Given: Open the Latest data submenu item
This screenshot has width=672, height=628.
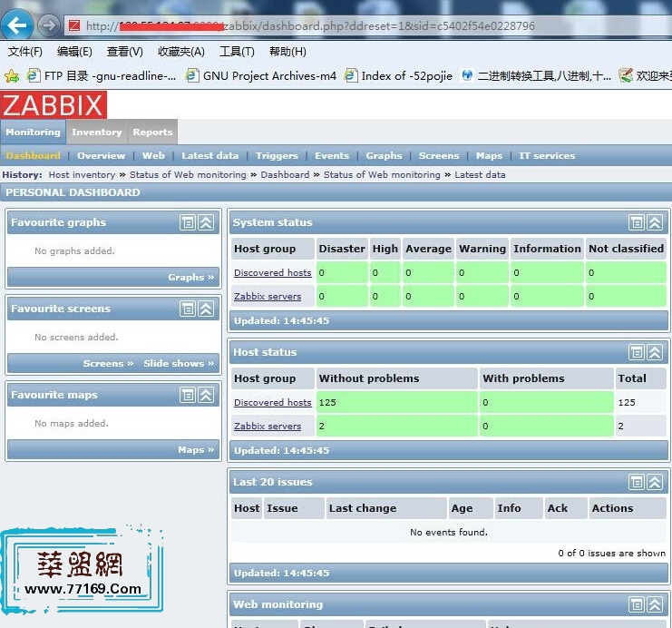Looking at the screenshot, I should (209, 156).
